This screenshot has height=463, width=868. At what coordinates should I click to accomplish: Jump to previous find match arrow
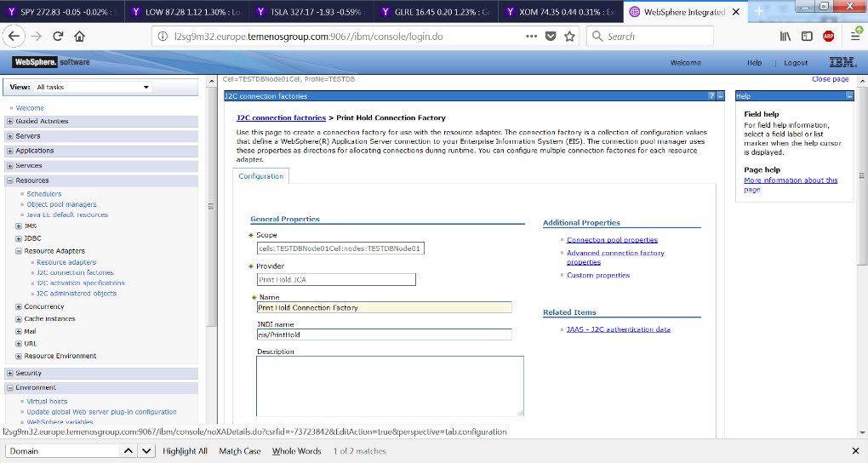(128, 451)
